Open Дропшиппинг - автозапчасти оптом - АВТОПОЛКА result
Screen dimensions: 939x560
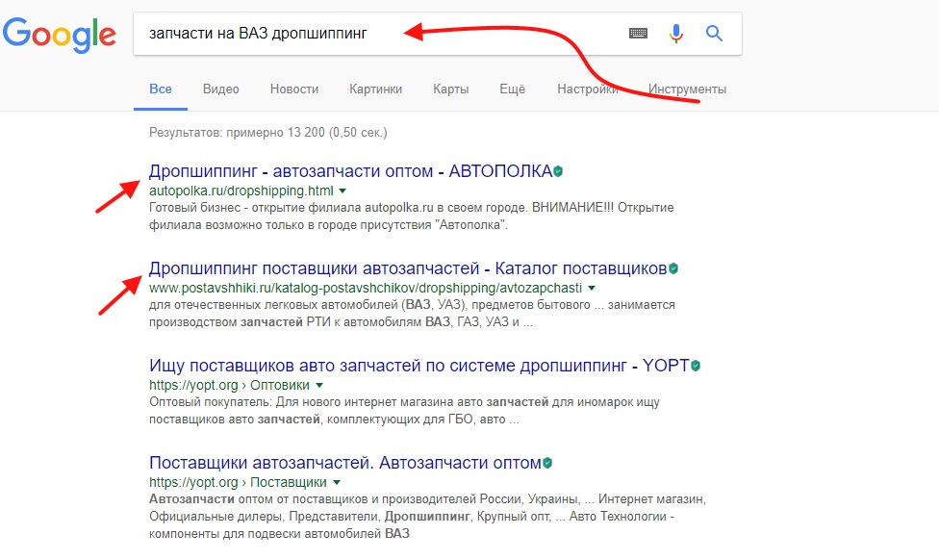[350, 171]
